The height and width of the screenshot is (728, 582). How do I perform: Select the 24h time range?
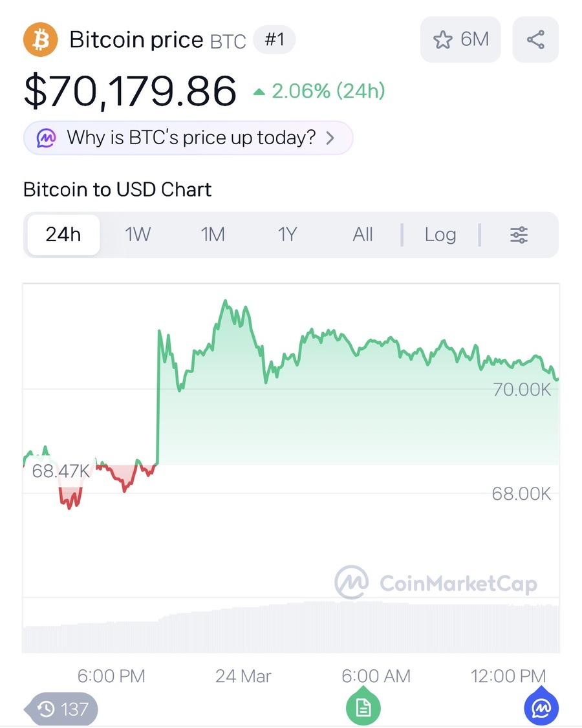coord(63,235)
